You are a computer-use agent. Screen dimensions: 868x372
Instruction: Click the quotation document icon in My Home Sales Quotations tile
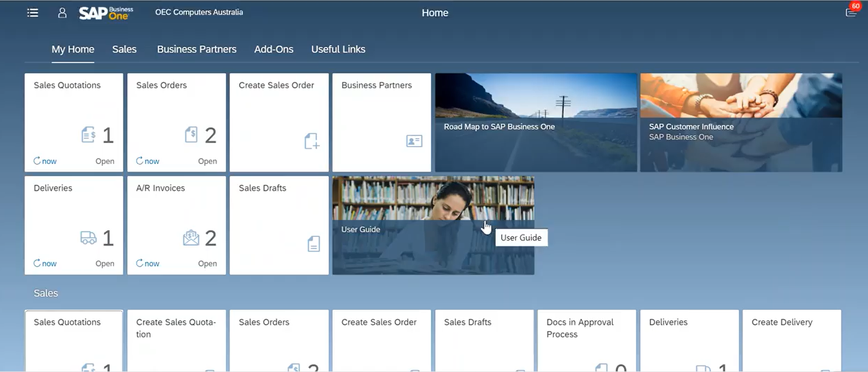(88, 135)
